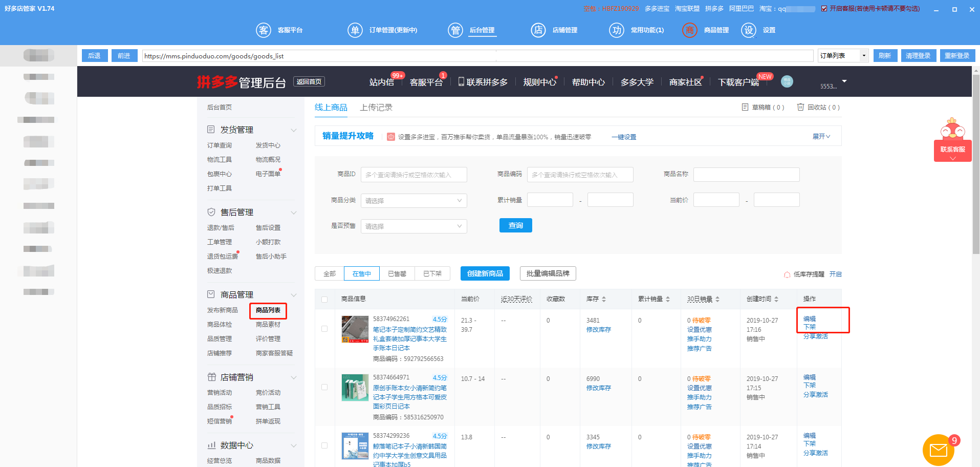This screenshot has height=467, width=980.
Task: Sort by 创建时间 column arrows
Action: [776, 299]
